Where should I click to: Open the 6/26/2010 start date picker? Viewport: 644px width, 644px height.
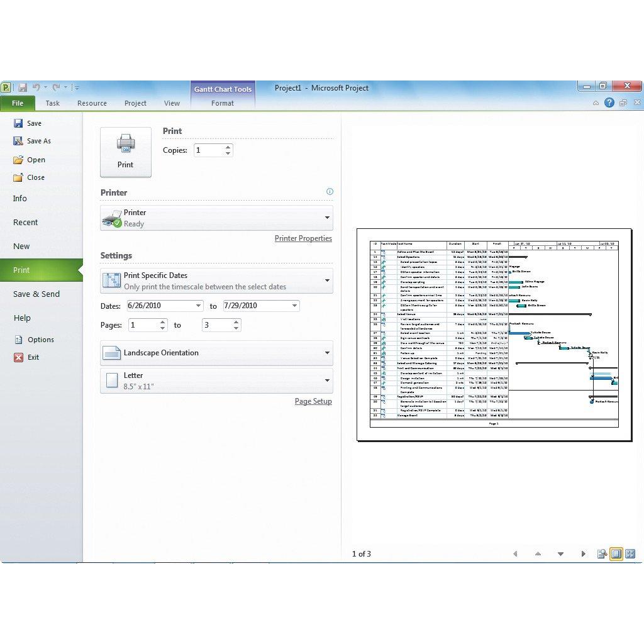[x=198, y=306]
